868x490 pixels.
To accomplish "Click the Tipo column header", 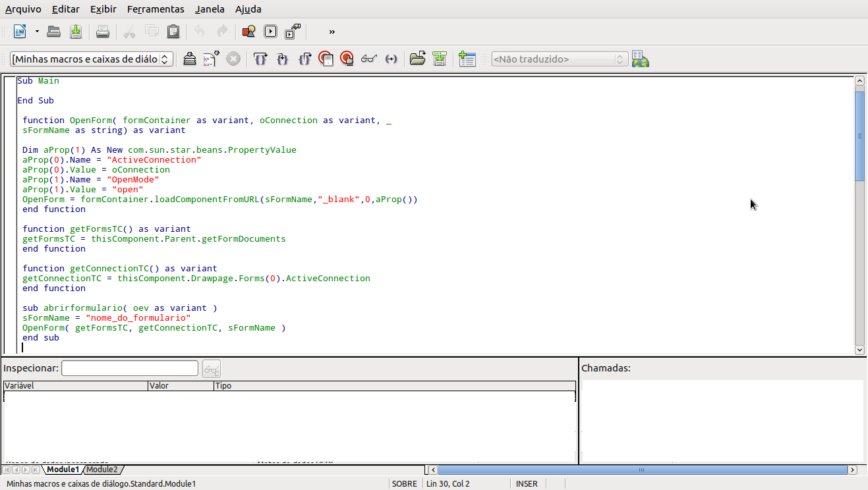I will [395, 386].
